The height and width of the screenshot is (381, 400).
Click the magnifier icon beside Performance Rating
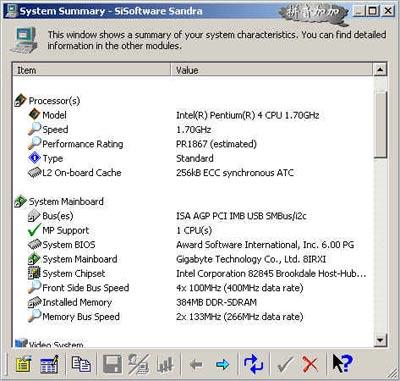[x=34, y=143]
